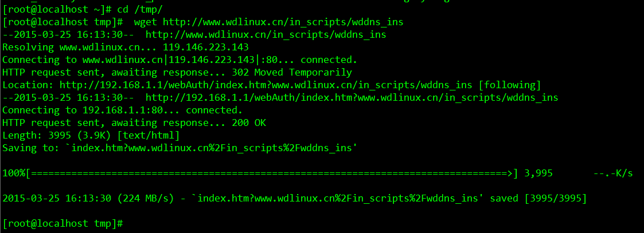Click the wget download progress bar

click(x=272, y=173)
